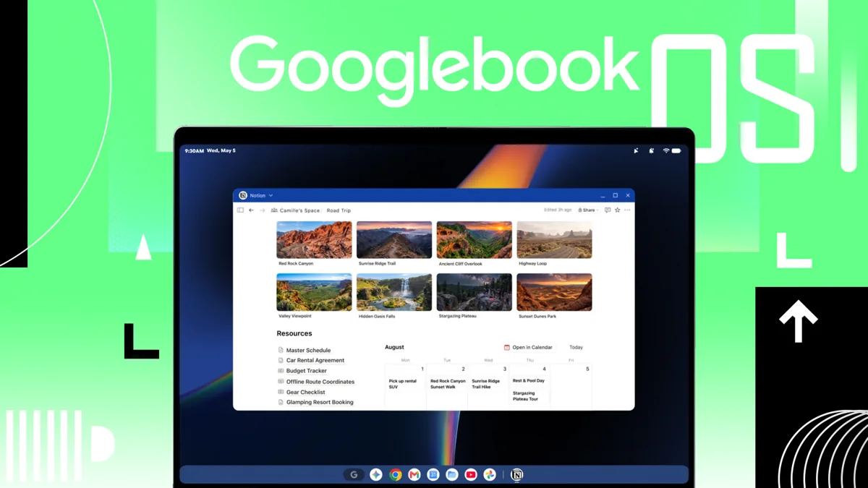Open Camille's Space breadcrumb

295,210
